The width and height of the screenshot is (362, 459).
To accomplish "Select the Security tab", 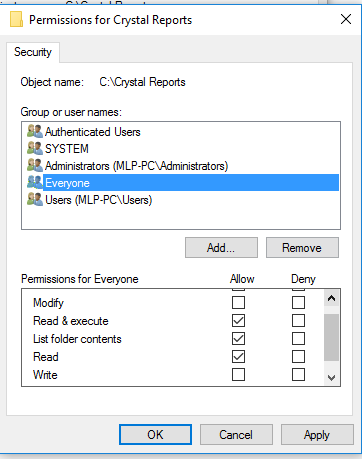I will [33, 52].
